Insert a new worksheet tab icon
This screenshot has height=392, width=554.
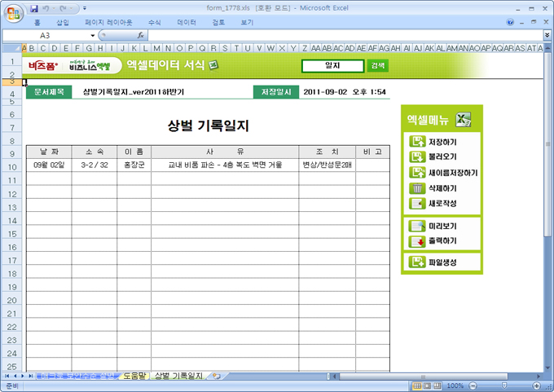pos(217,376)
